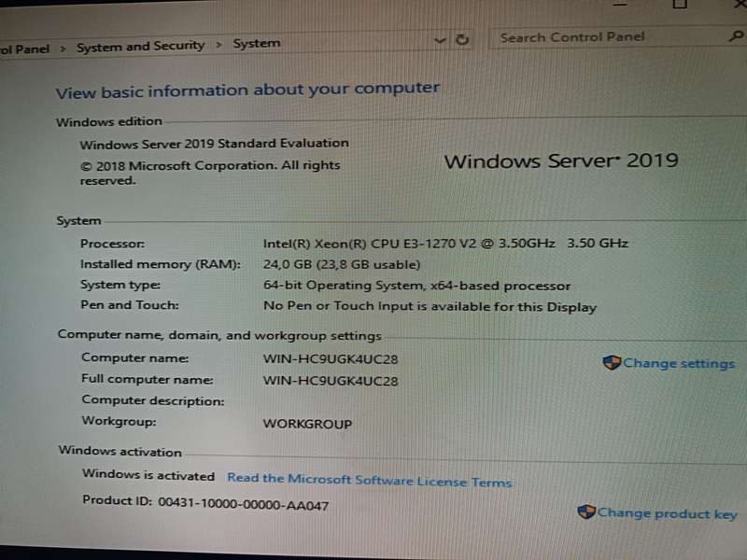
Task: Click Product ID 00431-10000-00000-AA047
Action: pyautogui.click(x=205, y=502)
